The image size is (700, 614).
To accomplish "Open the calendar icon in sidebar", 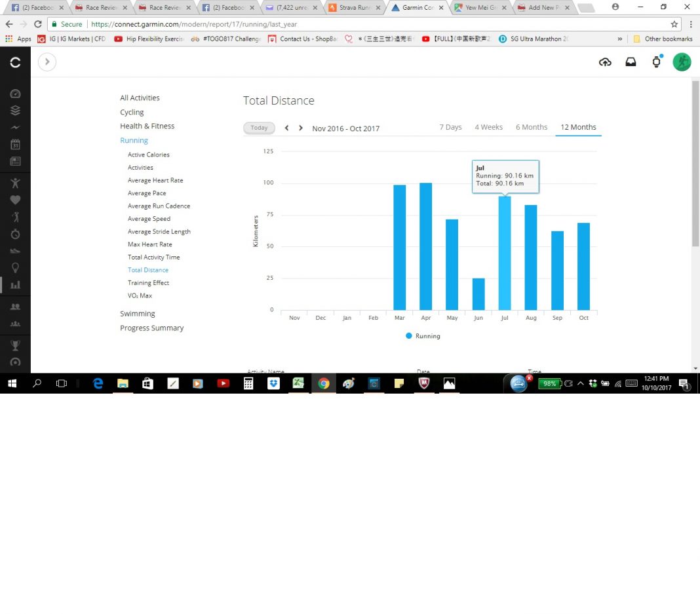I will pos(15,144).
